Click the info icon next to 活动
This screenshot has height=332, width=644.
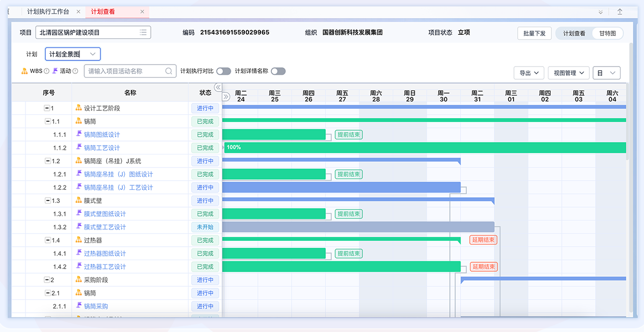75,71
